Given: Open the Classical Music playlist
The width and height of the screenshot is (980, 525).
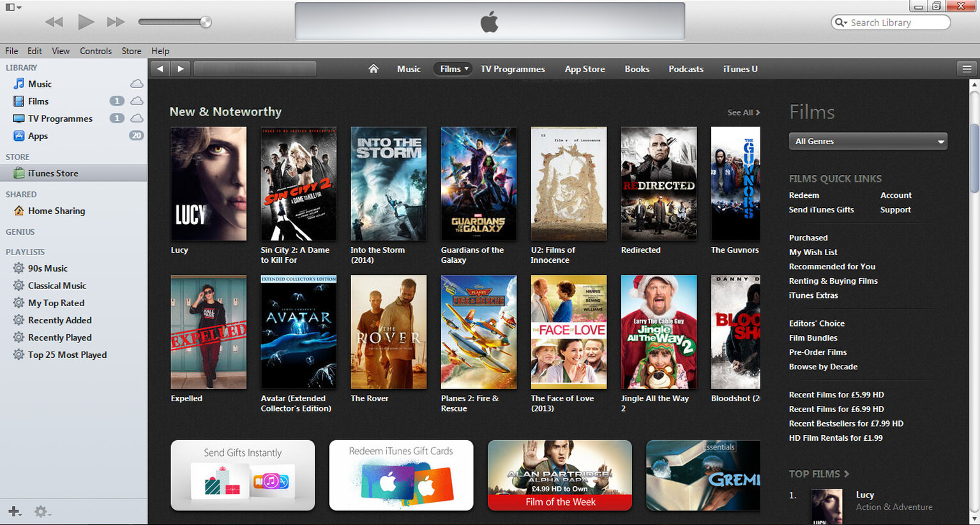Looking at the screenshot, I should [57, 285].
